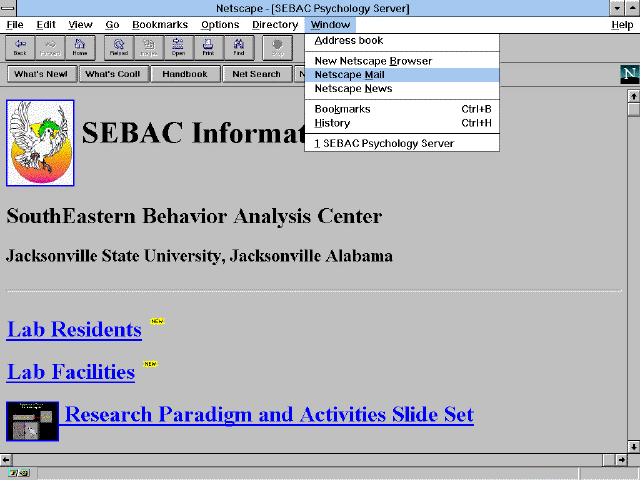Open the slide set thumbnail image
This screenshot has height=480, width=640.
pyautogui.click(x=33, y=421)
